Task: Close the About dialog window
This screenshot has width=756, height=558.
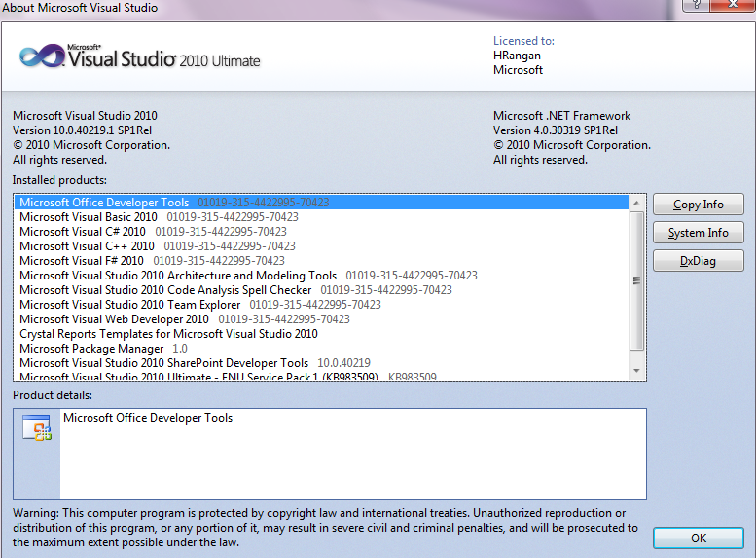Action: [x=732, y=6]
